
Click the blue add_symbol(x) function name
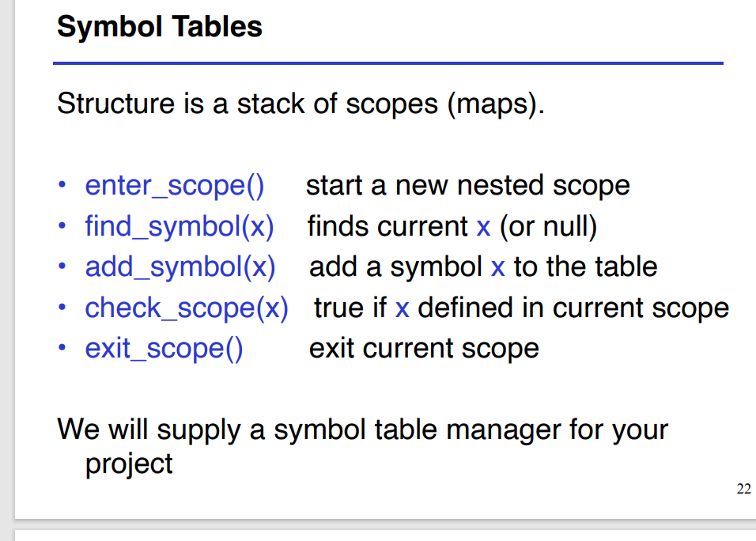pyautogui.click(x=180, y=267)
